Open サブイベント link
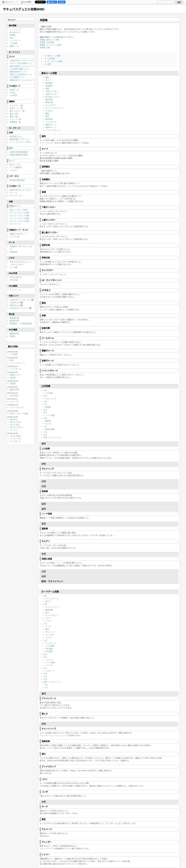 pos(15,224)
